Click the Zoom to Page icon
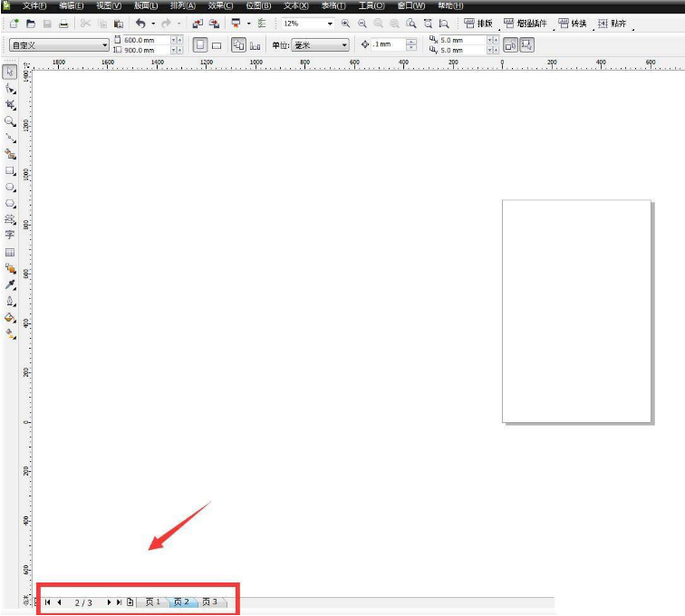 pyautogui.click(x=411, y=24)
